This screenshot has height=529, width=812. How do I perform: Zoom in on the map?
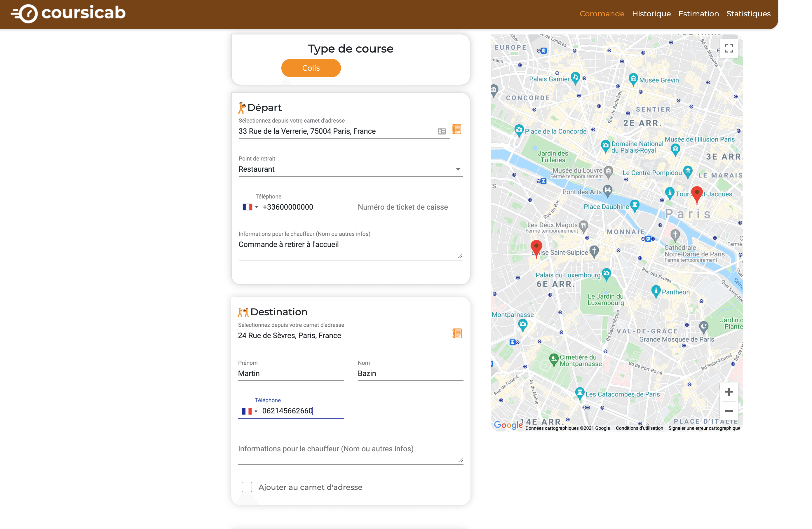pyautogui.click(x=729, y=392)
